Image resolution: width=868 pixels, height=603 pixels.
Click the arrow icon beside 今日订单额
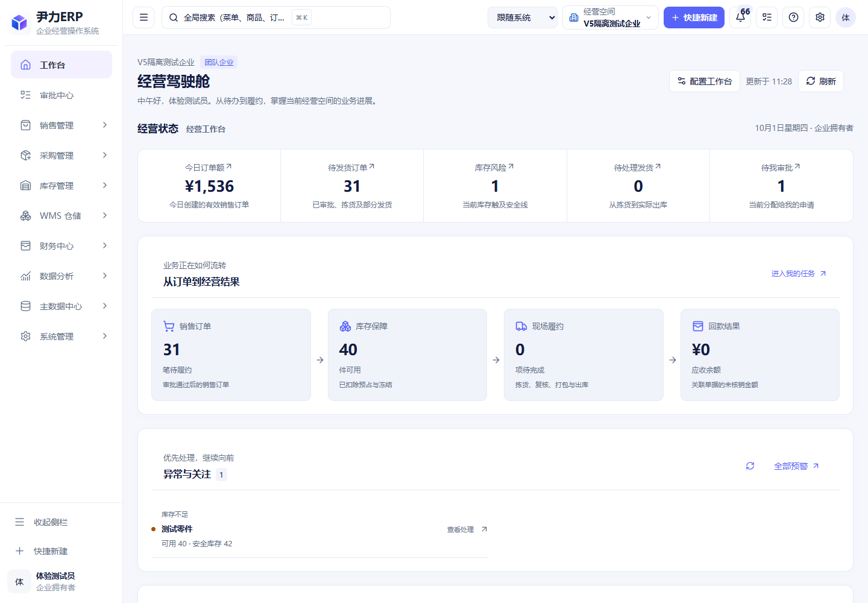228,166
